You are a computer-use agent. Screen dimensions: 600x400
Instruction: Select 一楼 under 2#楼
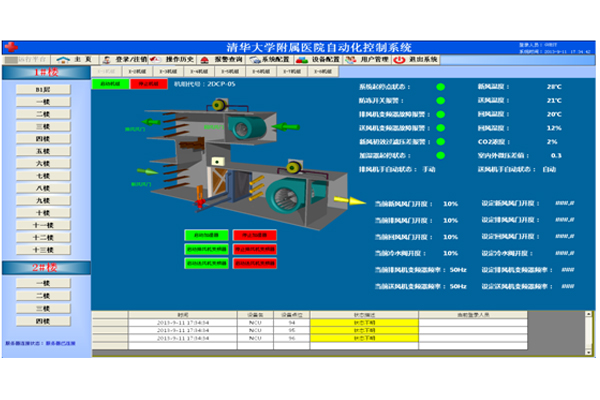coord(43,283)
